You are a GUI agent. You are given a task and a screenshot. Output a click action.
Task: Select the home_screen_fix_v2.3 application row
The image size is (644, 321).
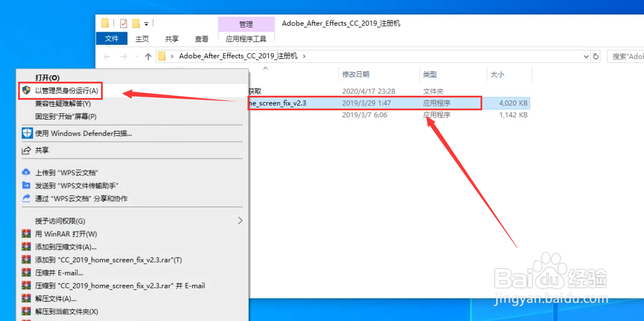[x=389, y=103]
